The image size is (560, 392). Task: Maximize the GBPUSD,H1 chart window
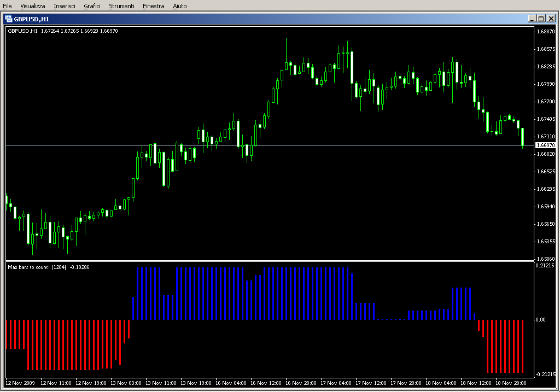click(x=541, y=19)
